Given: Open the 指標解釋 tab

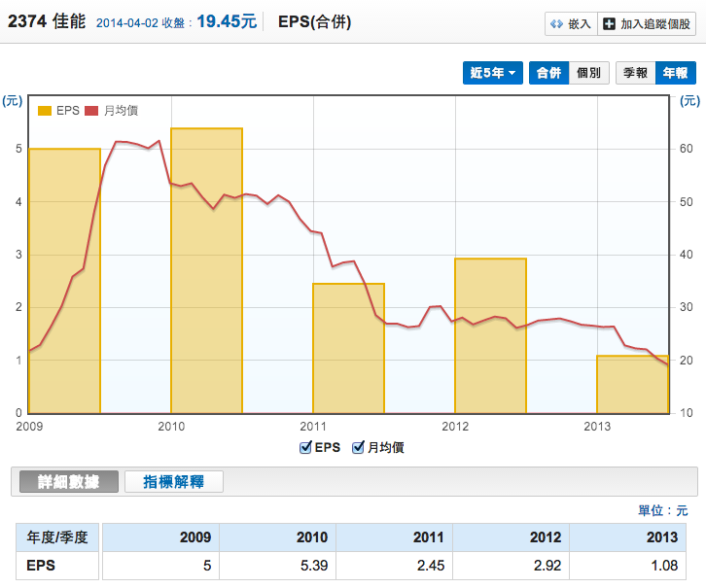Looking at the screenshot, I should click(x=174, y=481).
